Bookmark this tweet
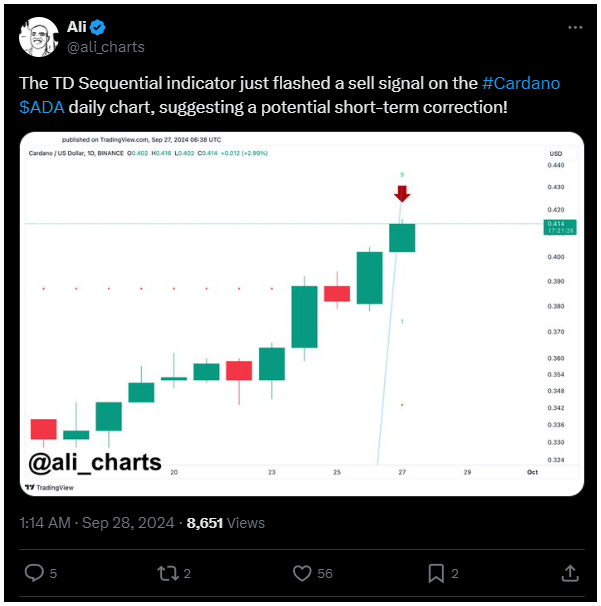Screen dimensions: 601x606 (x=436, y=573)
